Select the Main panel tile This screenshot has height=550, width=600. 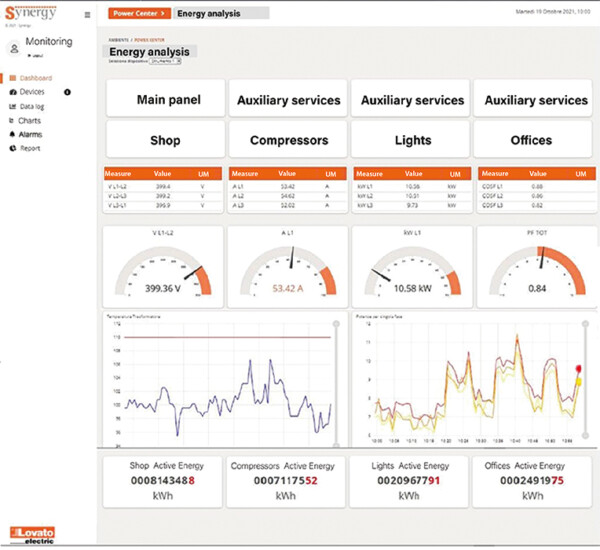pyautogui.click(x=169, y=100)
